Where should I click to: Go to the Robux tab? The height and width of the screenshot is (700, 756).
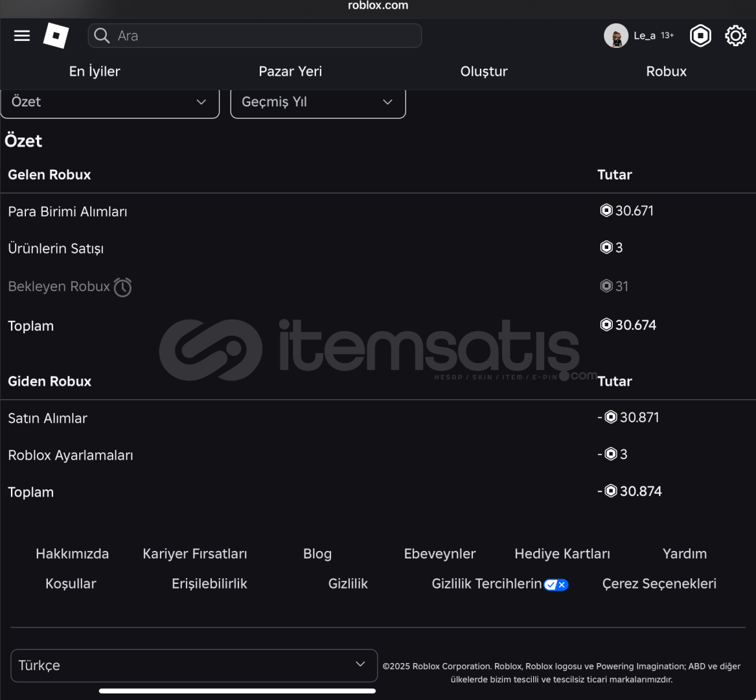click(666, 71)
